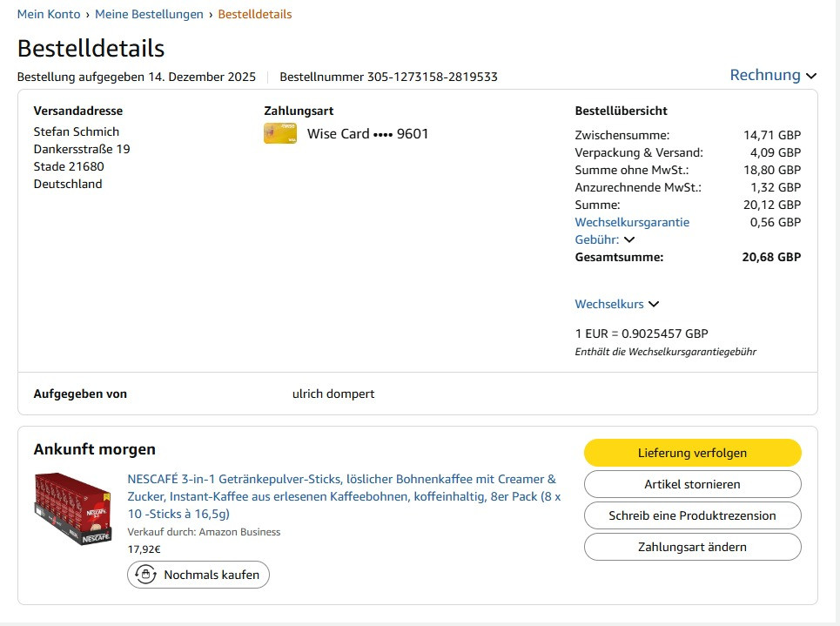Click the Wise Card payment card icon

(x=280, y=133)
